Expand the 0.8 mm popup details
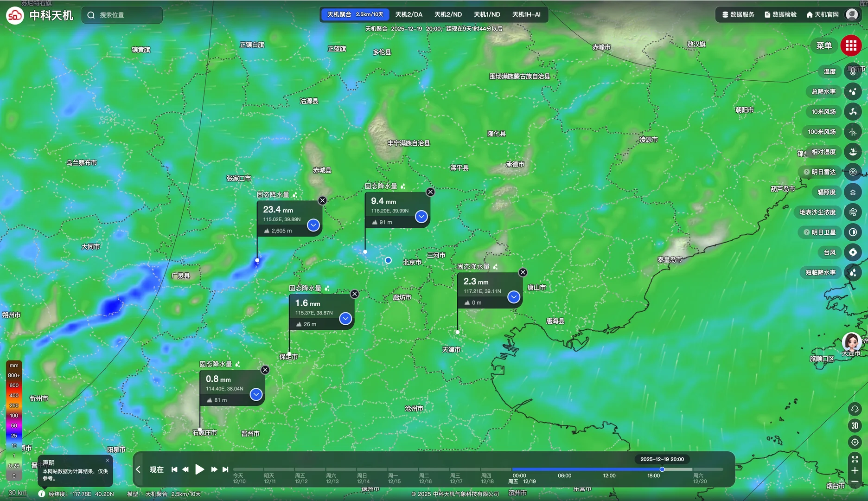 pyautogui.click(x=256, y=394)
